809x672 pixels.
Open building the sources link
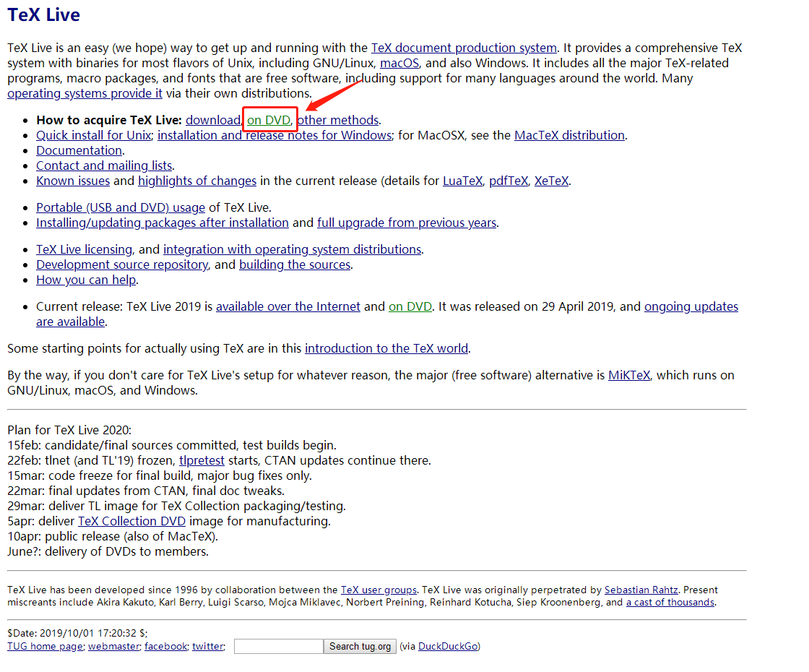click(295, 264)
